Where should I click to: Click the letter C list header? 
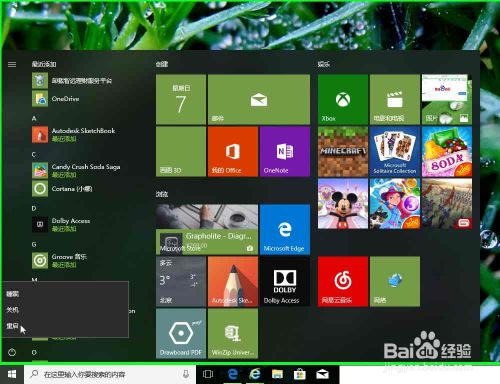click(34, 154)
